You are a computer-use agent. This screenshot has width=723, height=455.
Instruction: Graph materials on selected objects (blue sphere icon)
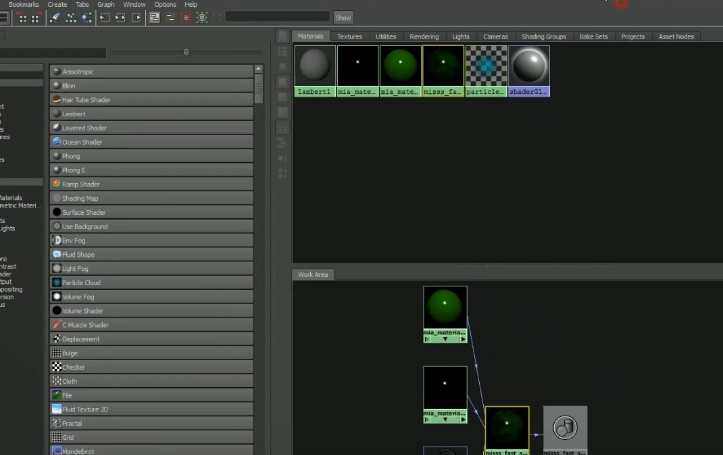(x=87, y=18)
